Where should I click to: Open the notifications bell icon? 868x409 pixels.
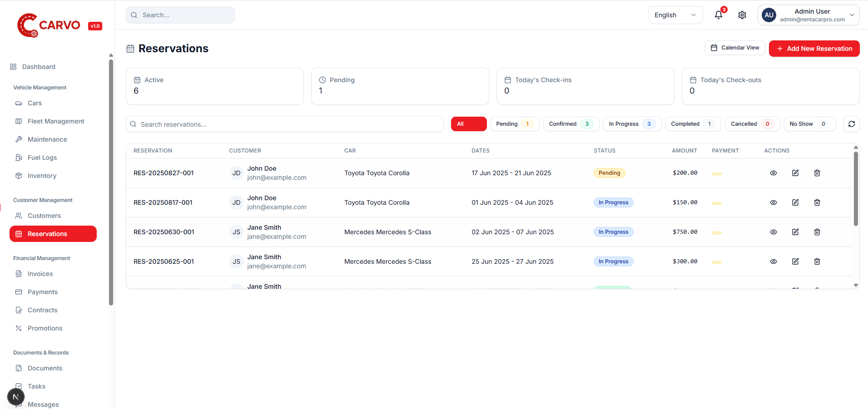click(x=718, y=15)
